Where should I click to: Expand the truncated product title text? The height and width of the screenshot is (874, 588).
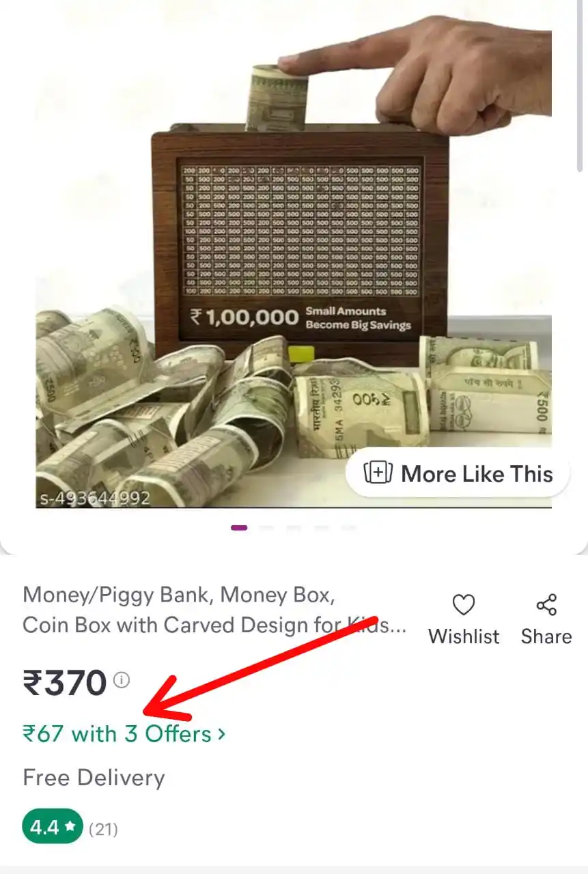click(x=214, y=610)
